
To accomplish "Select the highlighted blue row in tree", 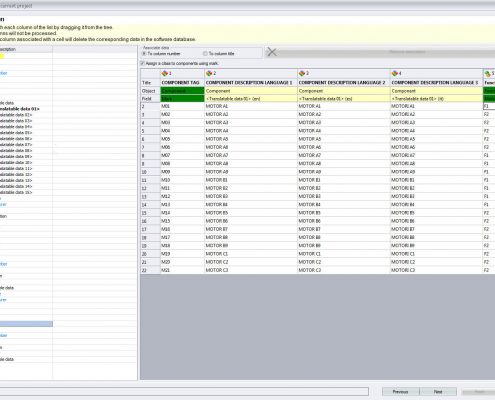I will (26, 324).
